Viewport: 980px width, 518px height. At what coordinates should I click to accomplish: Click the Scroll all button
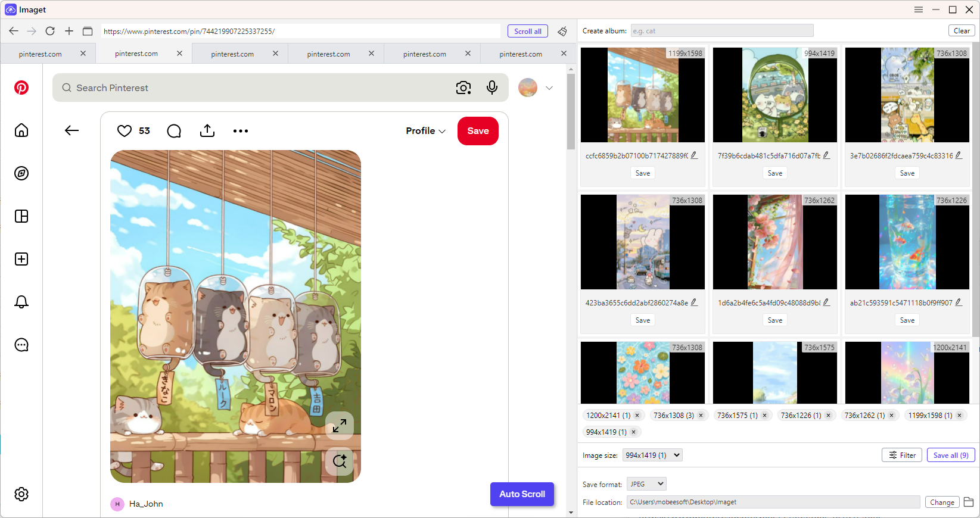point(528,31)
